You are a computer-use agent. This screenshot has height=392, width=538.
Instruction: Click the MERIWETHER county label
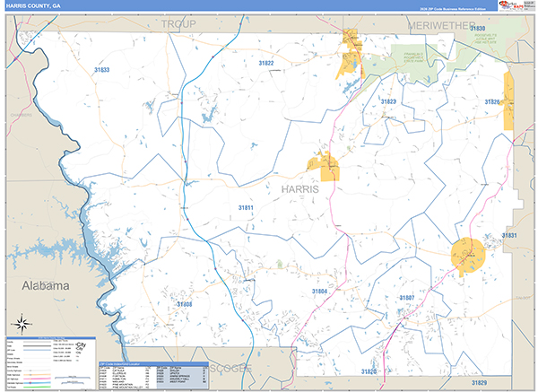pos(441,25)
